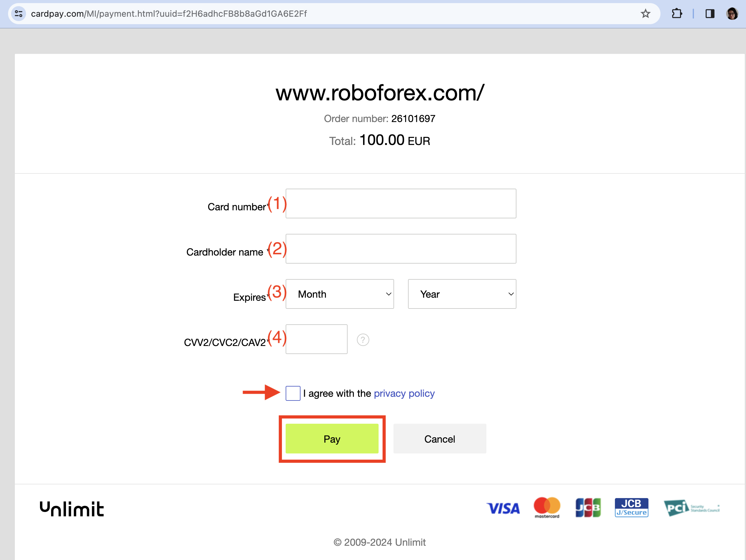Open the Chrome profile avatar
The height and width of the screenshot is (560, 746).
[x=732, y=14]
